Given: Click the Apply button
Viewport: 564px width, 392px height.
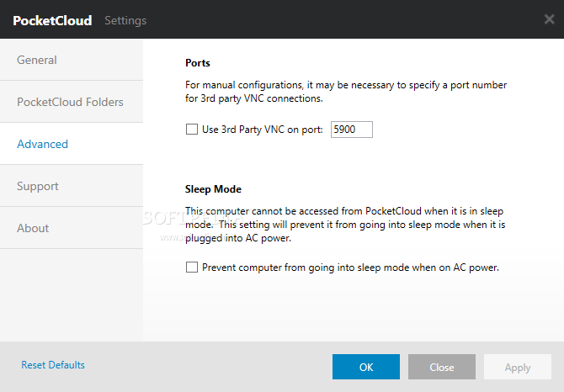Looking at the screenshot, I should pos(518,367).
